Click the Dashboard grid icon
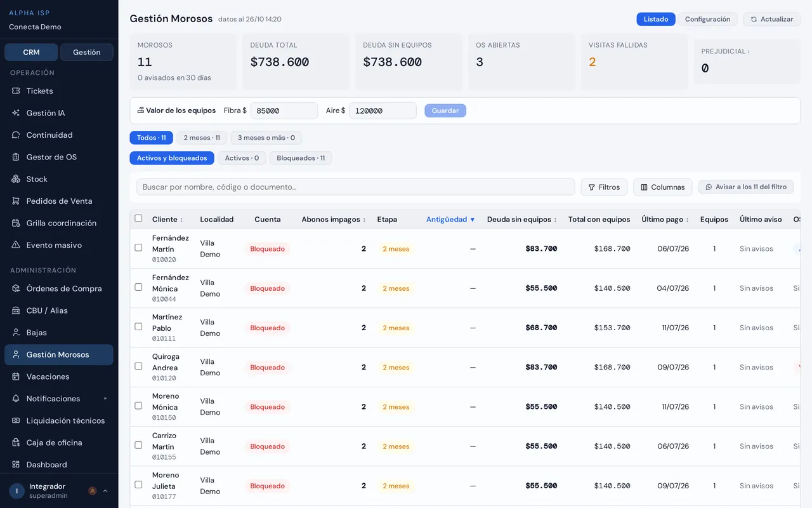The width and height of the screenshot is (812, 508). click(x=16, y=465)
